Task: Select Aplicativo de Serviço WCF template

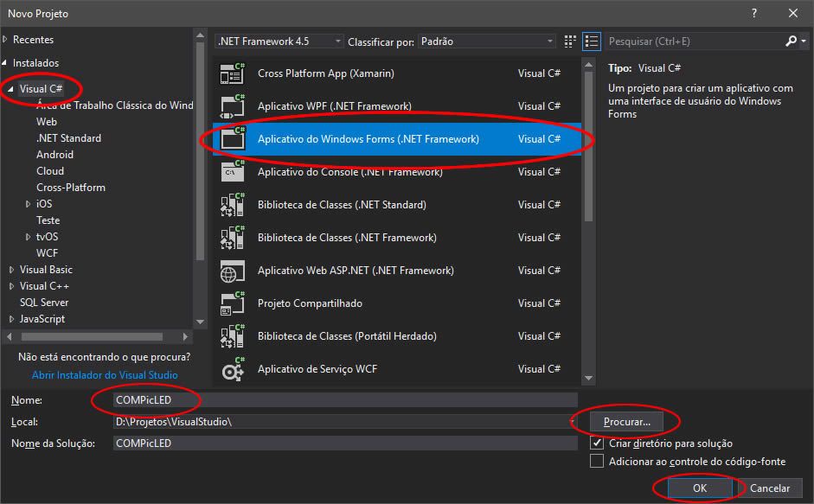Action: [x=397, y=369]
